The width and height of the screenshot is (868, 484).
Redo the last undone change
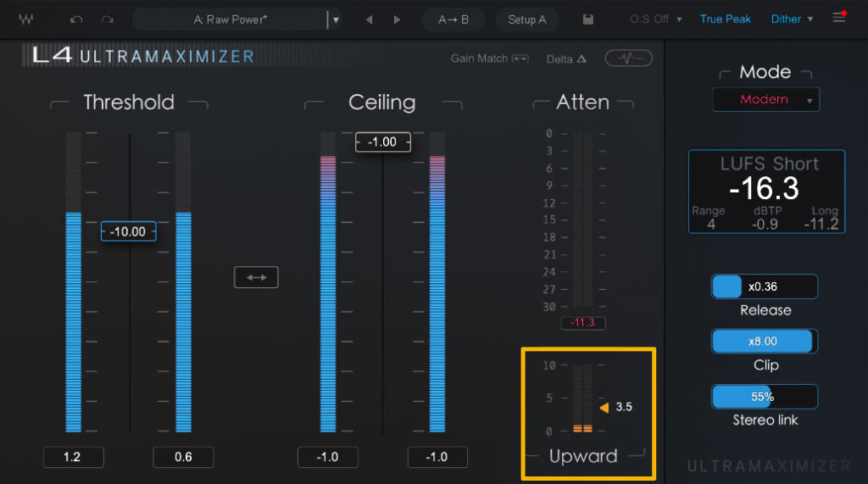pyautogui.click(x=107, y=19)
